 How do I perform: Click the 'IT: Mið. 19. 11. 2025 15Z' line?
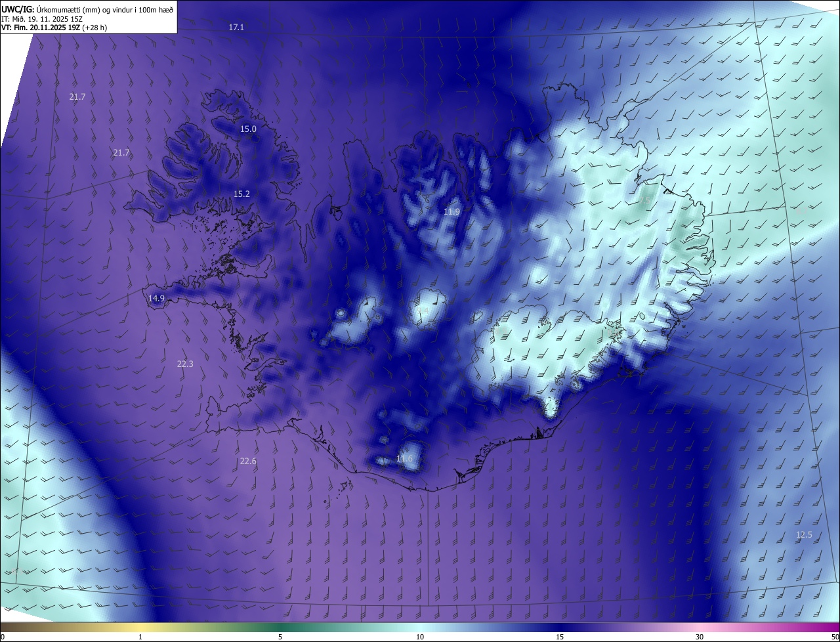coord(43,19)
